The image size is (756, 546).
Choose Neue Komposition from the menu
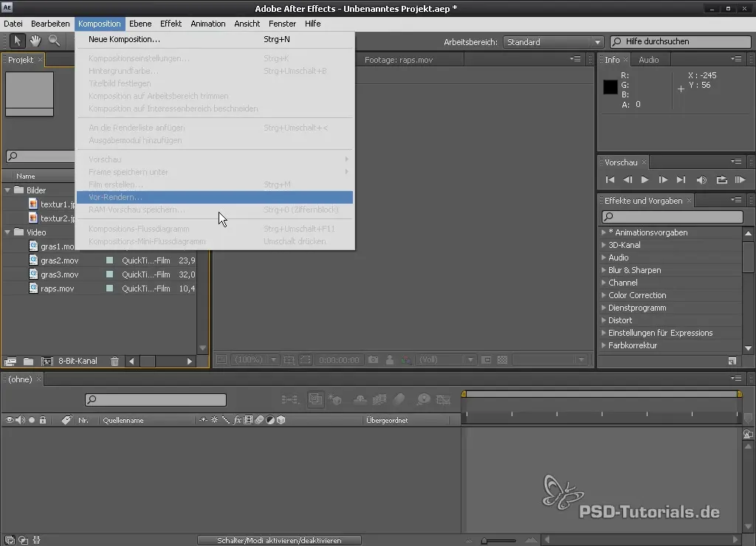click(x=215, y=40)
